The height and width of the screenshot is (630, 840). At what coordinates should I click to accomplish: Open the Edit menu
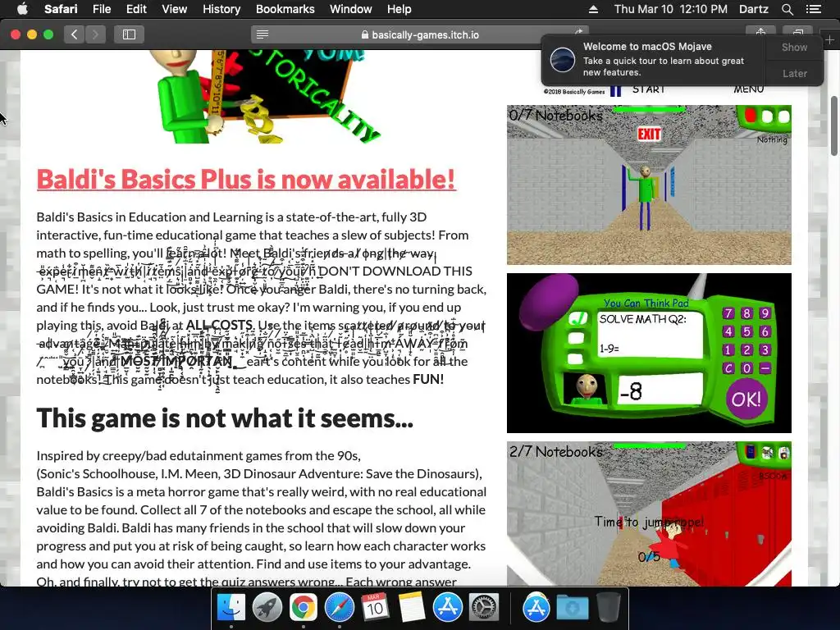[136, 9]
